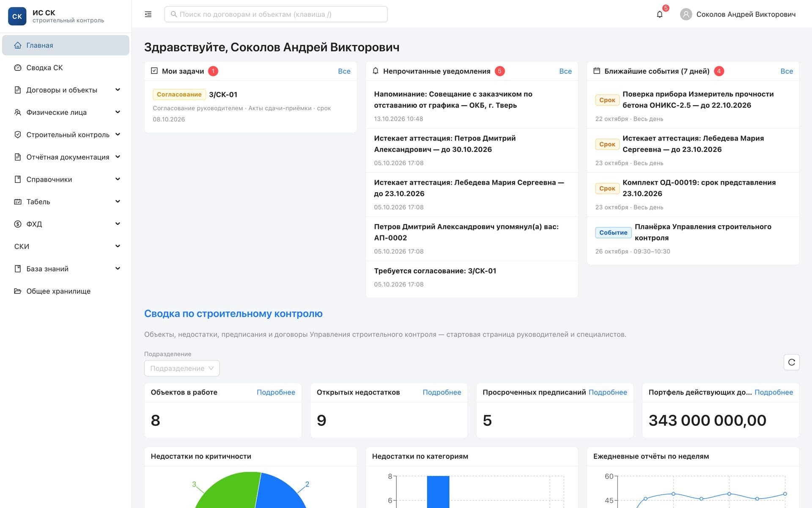Open the Подразделение dropdown

(x=182, y=368)
